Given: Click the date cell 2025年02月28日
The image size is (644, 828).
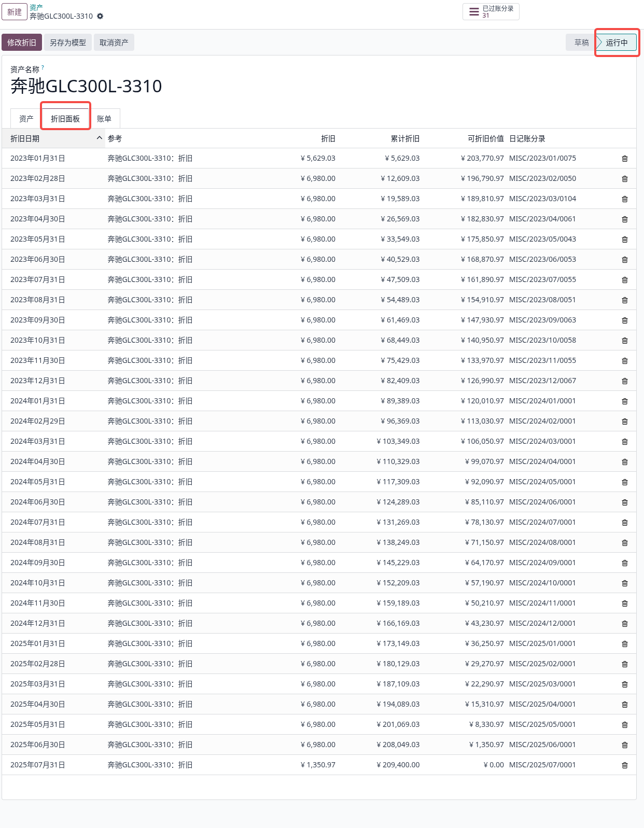Looking at the screenshot, I should click(38, 664).
